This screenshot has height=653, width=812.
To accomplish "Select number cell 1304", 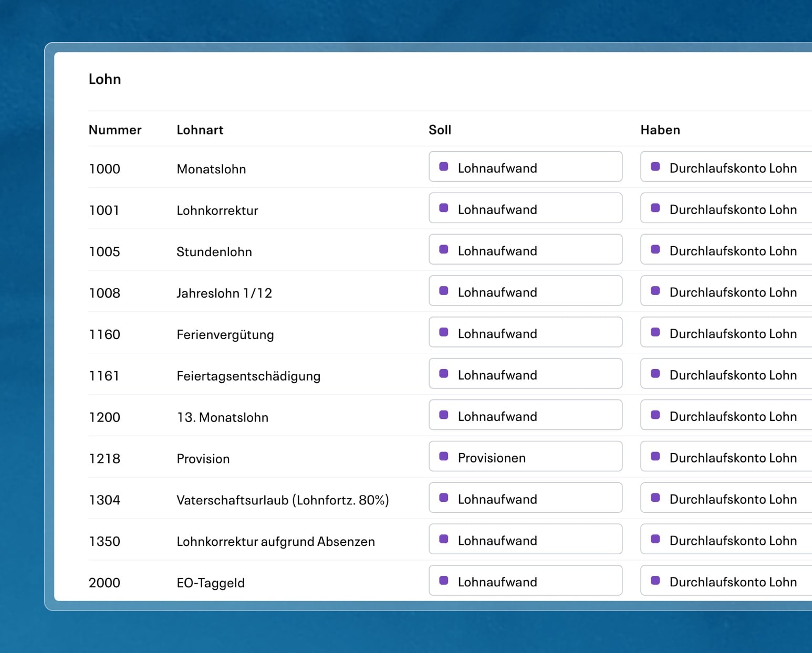I will point(105,500).
